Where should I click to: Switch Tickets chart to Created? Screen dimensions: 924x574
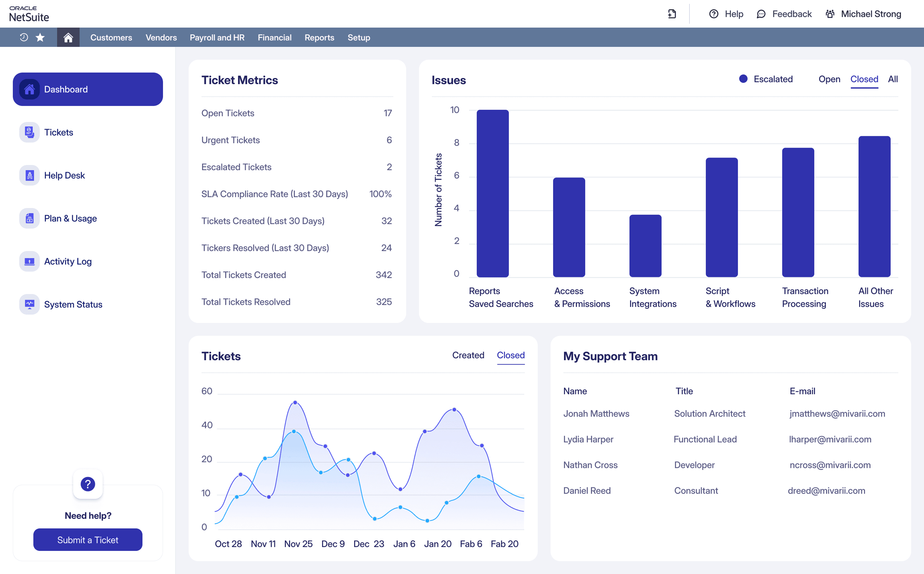pyautogui.click(x=468, y=355)
